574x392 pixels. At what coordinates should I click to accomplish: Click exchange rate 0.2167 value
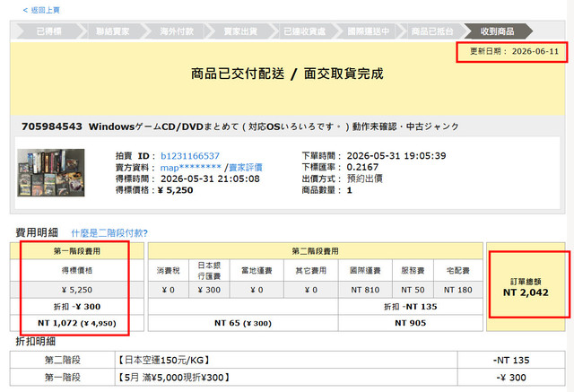pyautogui.click(x=362, y=167)
